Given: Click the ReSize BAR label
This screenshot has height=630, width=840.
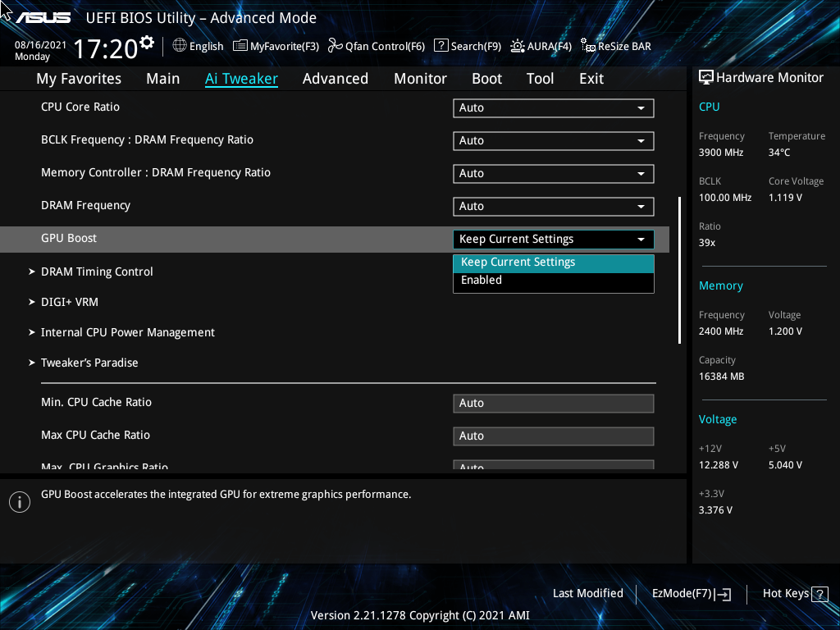Looking at the screenshot, I should [624, 47].
